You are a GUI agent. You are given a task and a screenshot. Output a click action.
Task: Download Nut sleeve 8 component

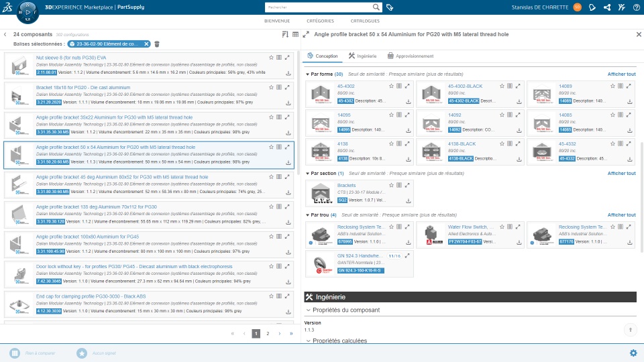[x=288, y=73]
